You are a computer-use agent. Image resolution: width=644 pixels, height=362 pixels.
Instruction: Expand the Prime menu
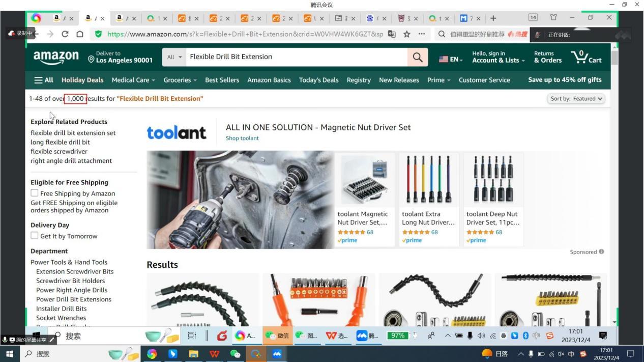[438, 80]
